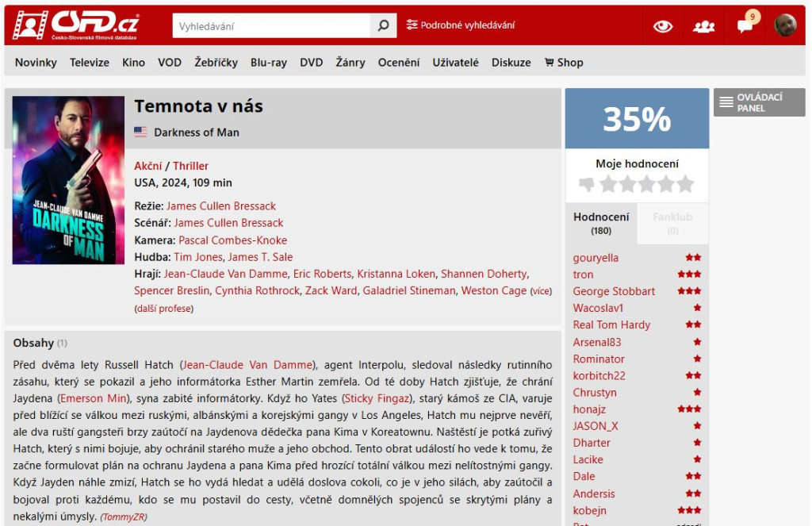Image resolution: width=812 pixels, height=526 pixels.
Task: Open Jean-Claude Van Damme in cast list
Action: 225,274
